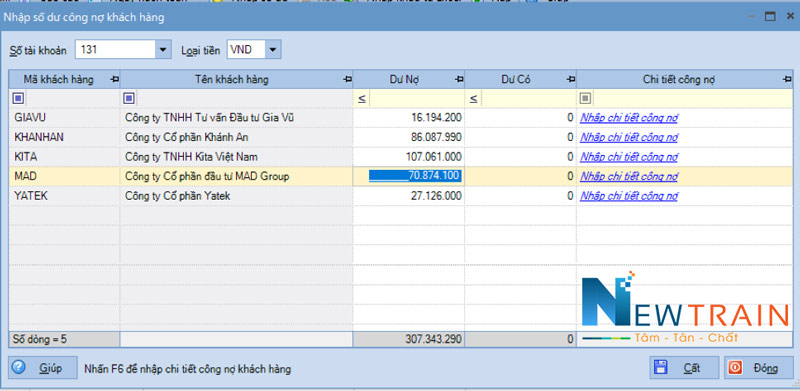This screenshot has height=391, width=800.
Task: Click the Loại tiền field VND
Action: tap(246, 50)
